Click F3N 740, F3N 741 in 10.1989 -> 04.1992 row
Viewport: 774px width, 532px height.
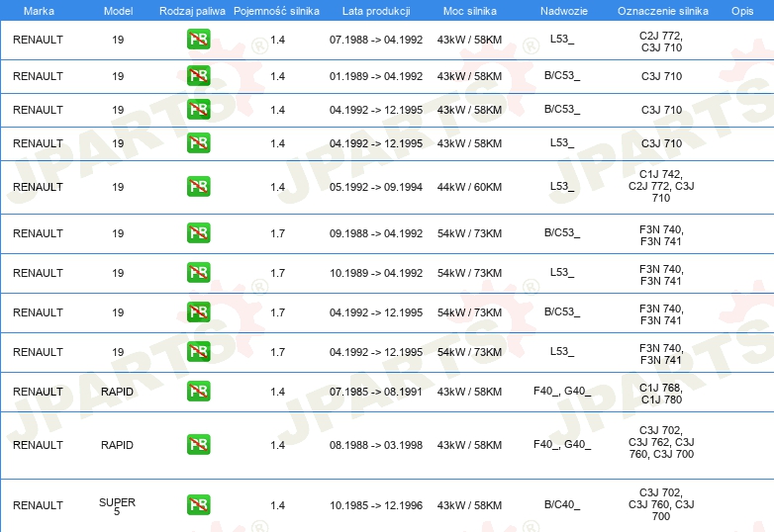pyautogui.click(x=661, y=275)
